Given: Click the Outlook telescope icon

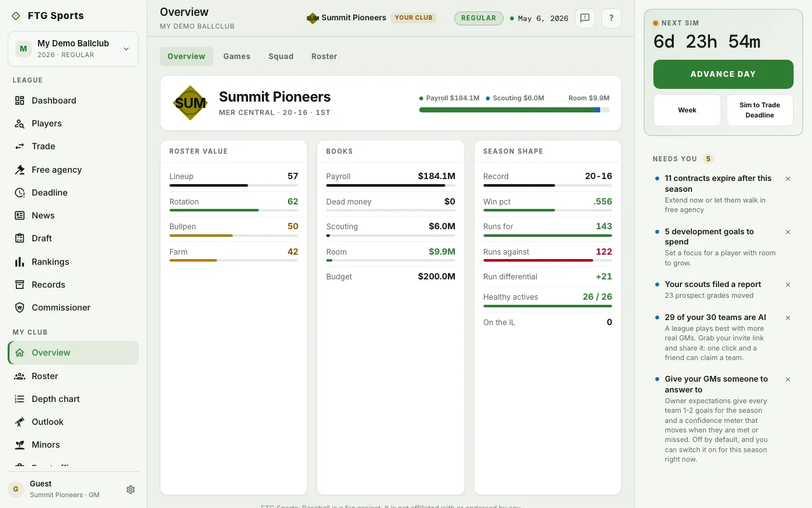Looking at the screenshot, I should 20,422.
